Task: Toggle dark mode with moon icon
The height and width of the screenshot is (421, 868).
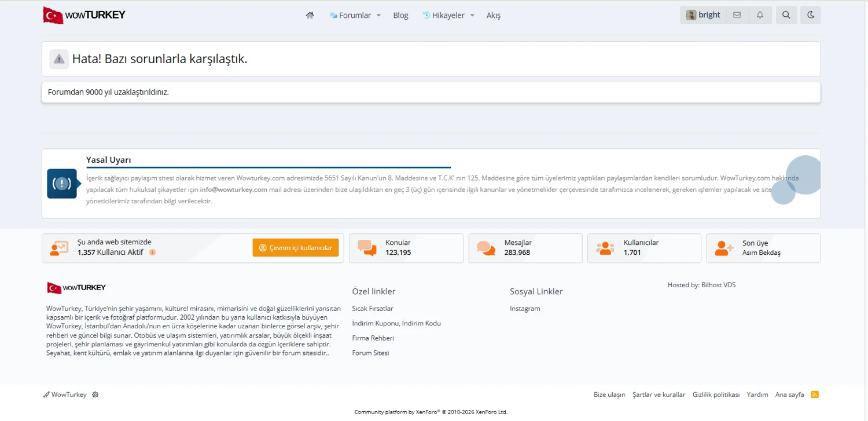Action: [x=810, y=15]
